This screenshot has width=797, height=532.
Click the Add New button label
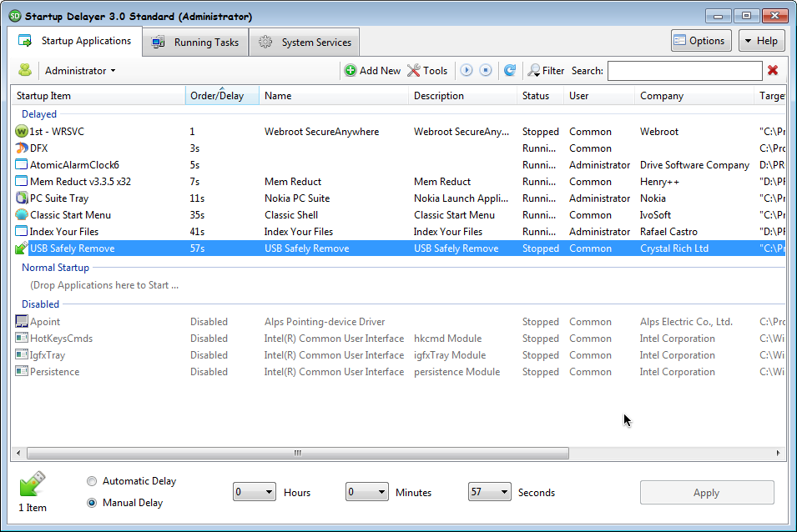[x=380, y=71]
